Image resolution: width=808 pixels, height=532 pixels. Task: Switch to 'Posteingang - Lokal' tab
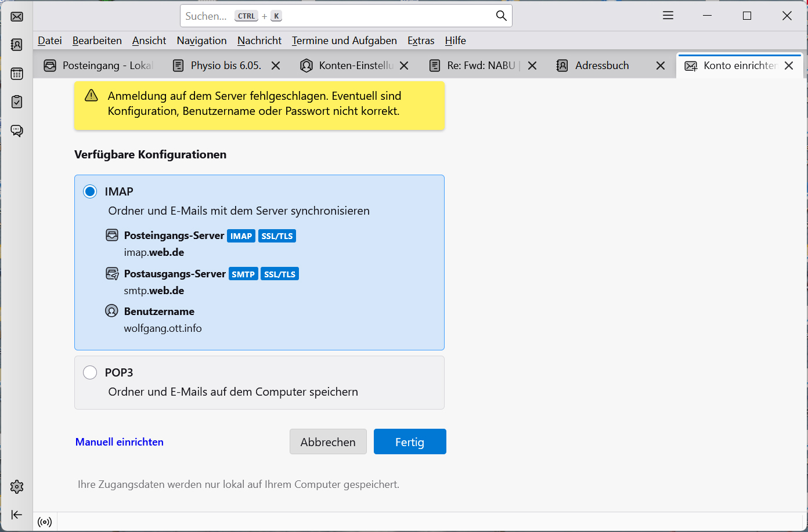[99, 66]
